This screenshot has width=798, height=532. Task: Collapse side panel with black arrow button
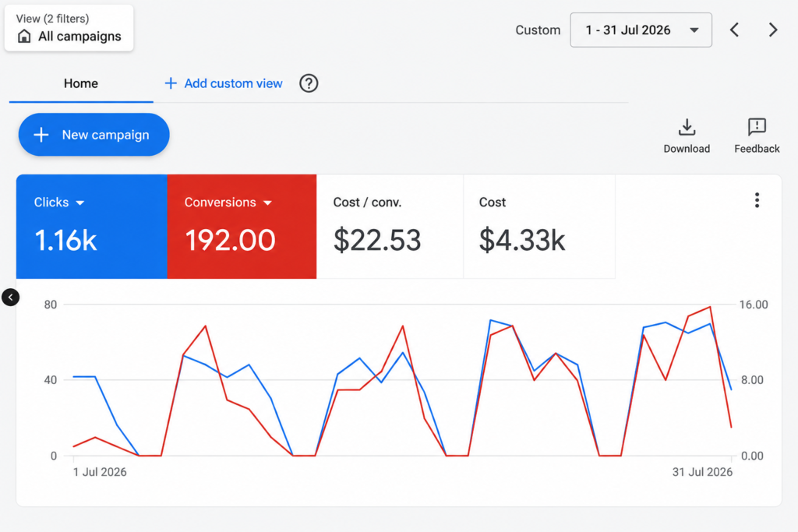[11, 297]
